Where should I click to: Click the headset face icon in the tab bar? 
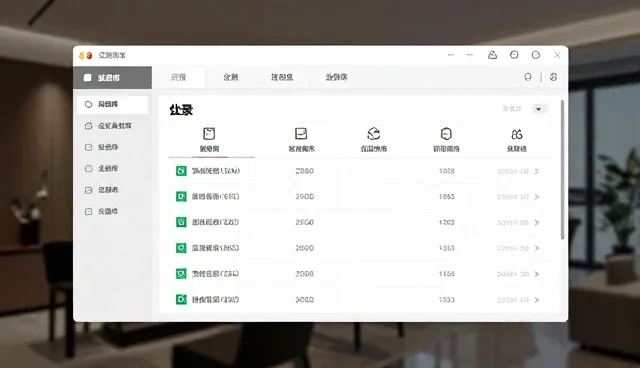(528, 77)
